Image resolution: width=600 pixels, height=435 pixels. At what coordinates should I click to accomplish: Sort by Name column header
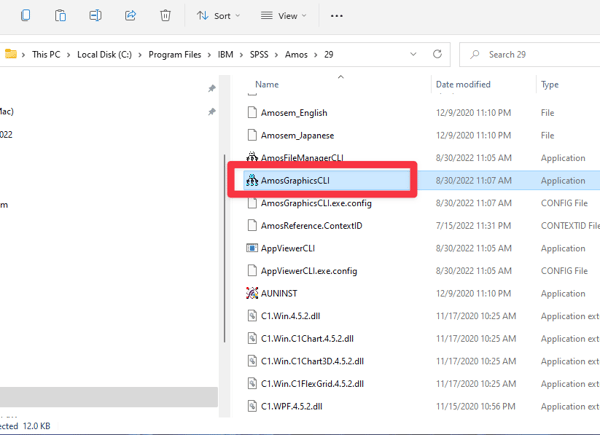[x=267, y=85]
